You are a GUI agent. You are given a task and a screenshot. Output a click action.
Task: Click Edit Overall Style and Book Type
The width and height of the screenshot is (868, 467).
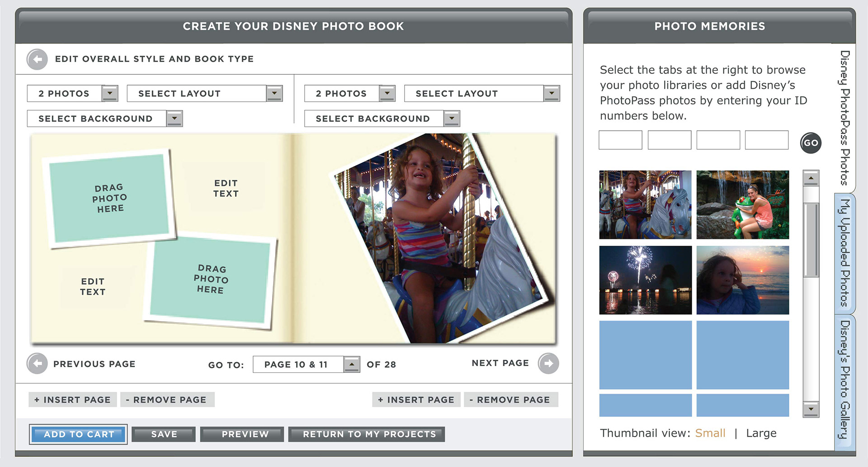(x=154, y=59)
